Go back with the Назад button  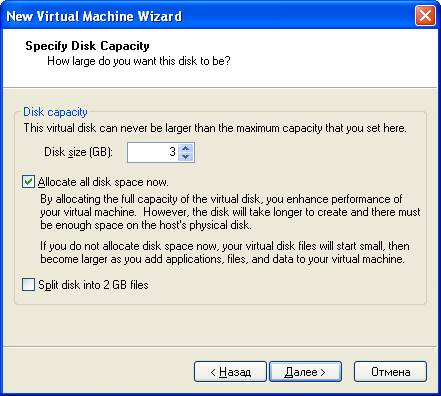tap(230, 372)
